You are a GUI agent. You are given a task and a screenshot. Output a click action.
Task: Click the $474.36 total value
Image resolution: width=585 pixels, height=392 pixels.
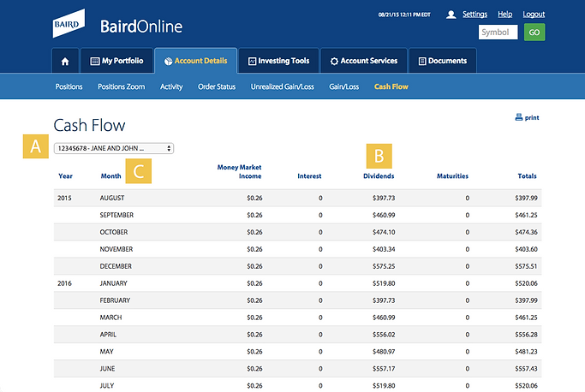click(x=526, y=232)
